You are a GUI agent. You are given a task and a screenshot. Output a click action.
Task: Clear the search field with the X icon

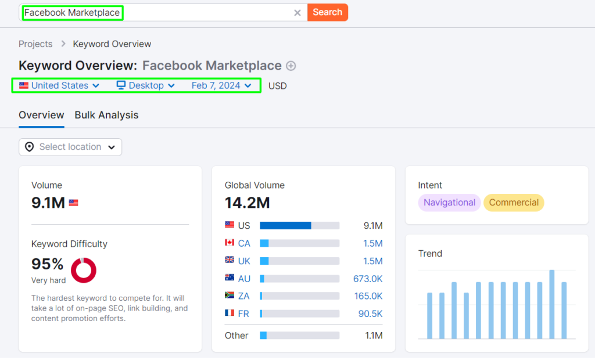(x=297, y=13)
